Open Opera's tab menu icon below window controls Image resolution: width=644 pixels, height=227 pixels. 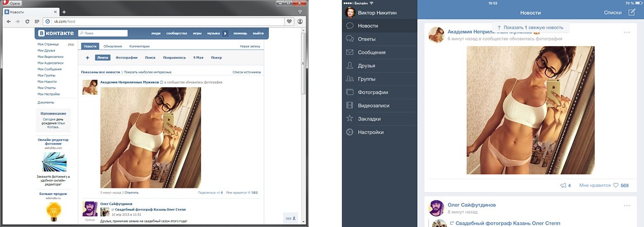(x=300, y=12)
